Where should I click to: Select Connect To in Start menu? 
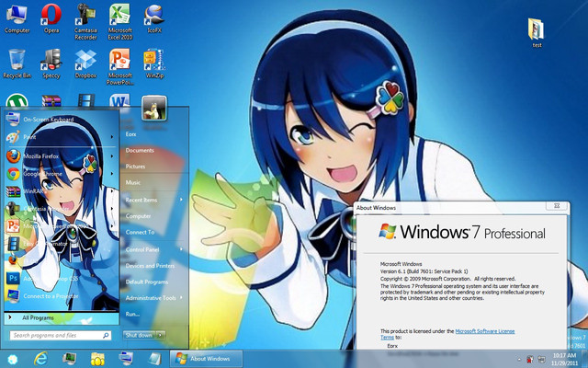pyautogui.click(x=140, y=232)
